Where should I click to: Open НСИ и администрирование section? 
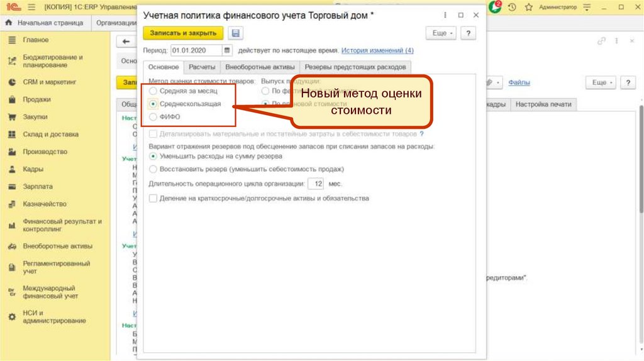(54, 316)
